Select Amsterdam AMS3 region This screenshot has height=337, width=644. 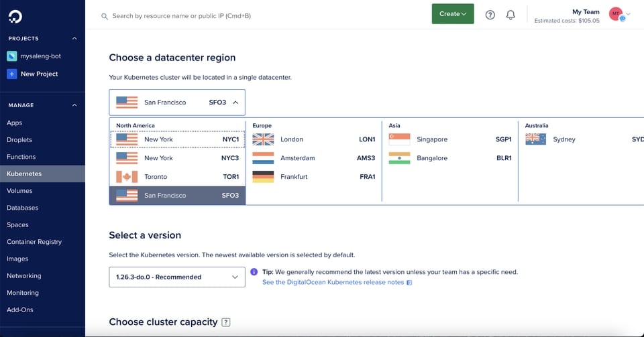pyautogui.click(x=314, y=158)
